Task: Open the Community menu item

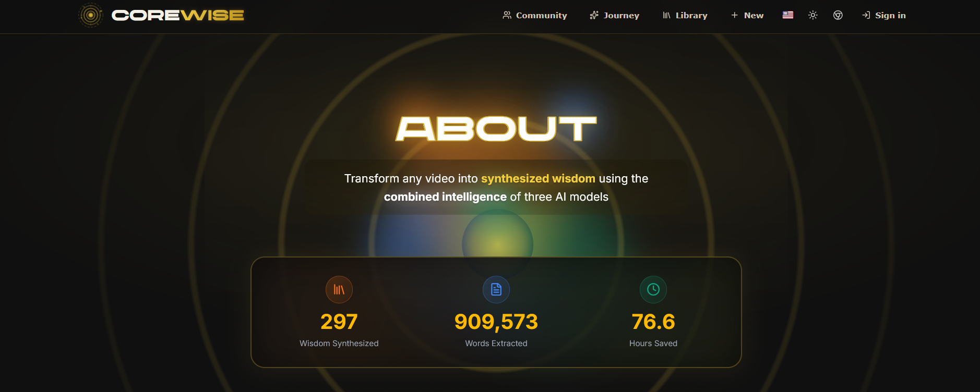Action: [535, 15]
